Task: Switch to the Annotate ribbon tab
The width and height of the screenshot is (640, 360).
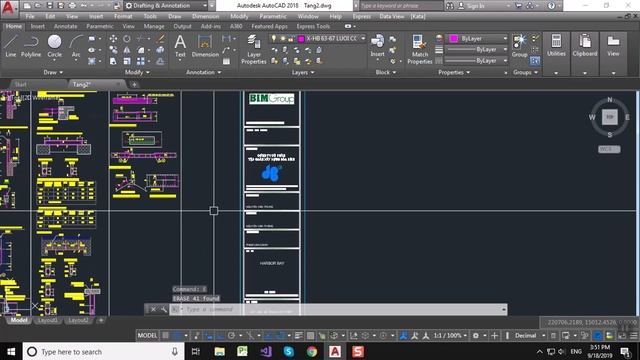Action: pyautogui.click(x=65, y=26)
